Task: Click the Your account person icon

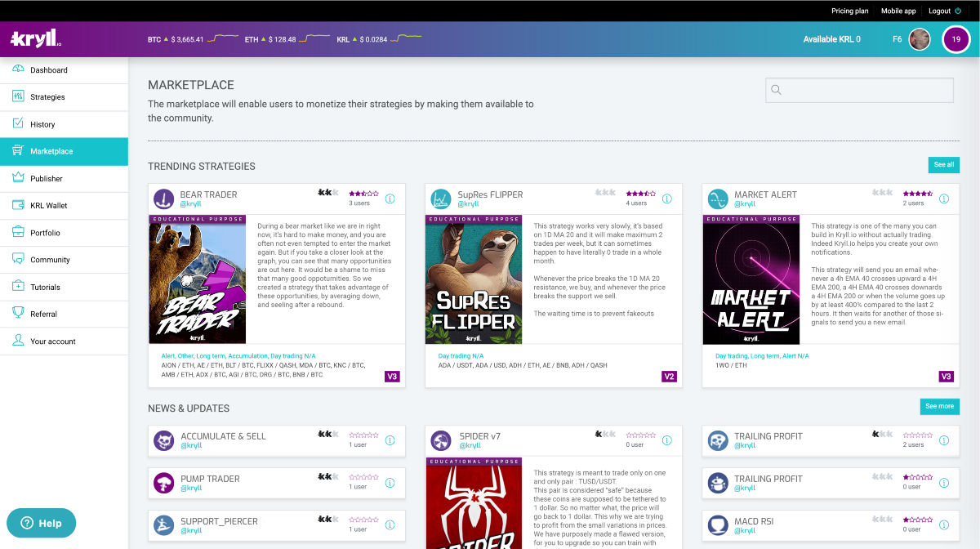Action: [x=18, y=340]
